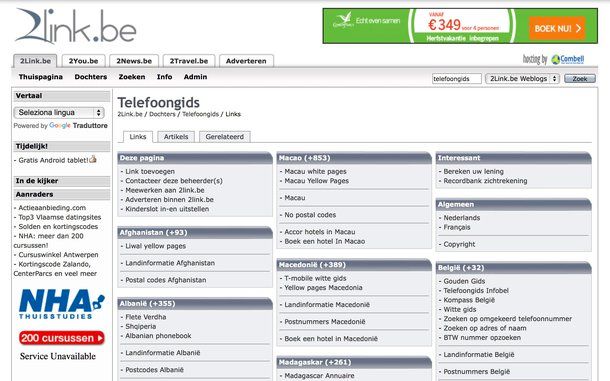
Task: Switch to the 2You.be tab
Action: [83, 61]
